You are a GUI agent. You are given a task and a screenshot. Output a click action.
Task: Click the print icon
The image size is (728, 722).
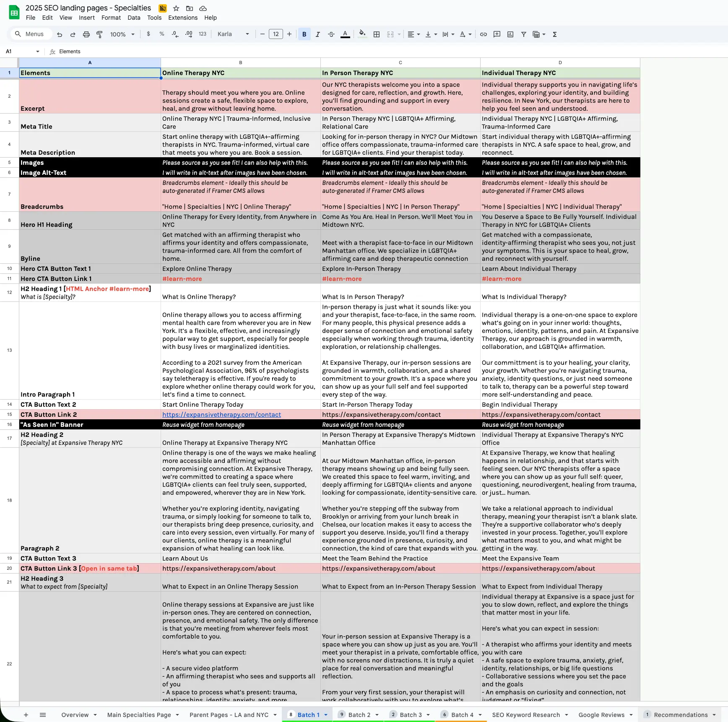(86, 34)
